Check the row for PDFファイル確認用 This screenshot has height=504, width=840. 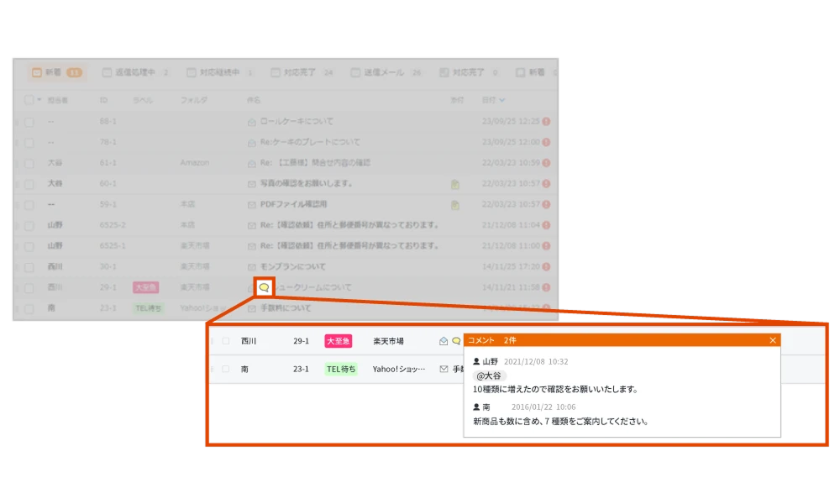29,205
